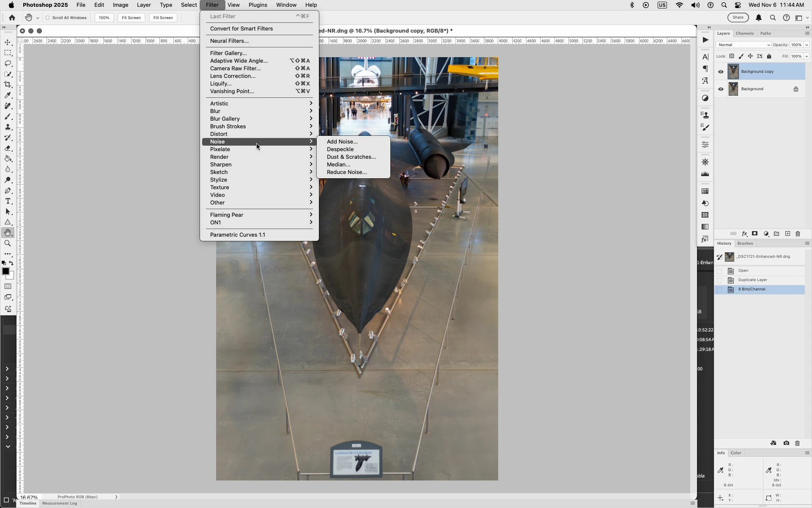Select the Lasso tool
The height and width of the screenshot is (508, 812).
coord(8,63)
